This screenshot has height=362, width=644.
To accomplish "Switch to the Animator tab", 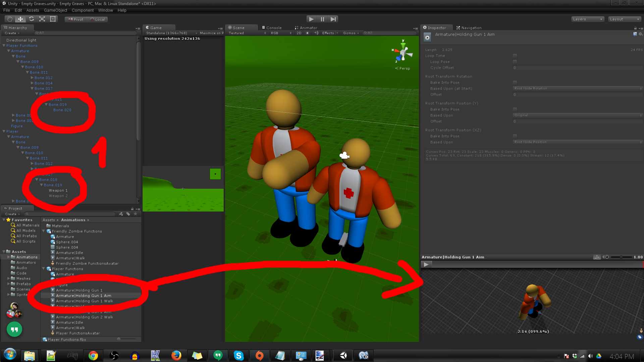I will tap(306, 28).
